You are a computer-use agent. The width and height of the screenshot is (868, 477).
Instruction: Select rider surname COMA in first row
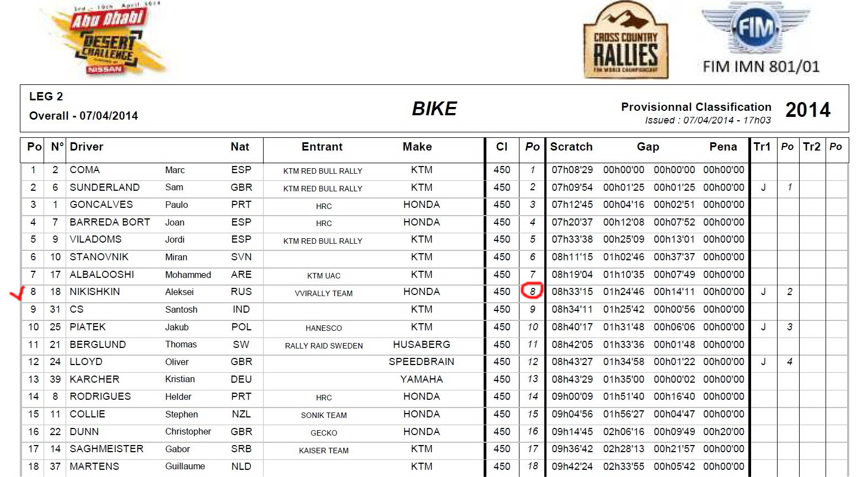click(x=85, y=170)
